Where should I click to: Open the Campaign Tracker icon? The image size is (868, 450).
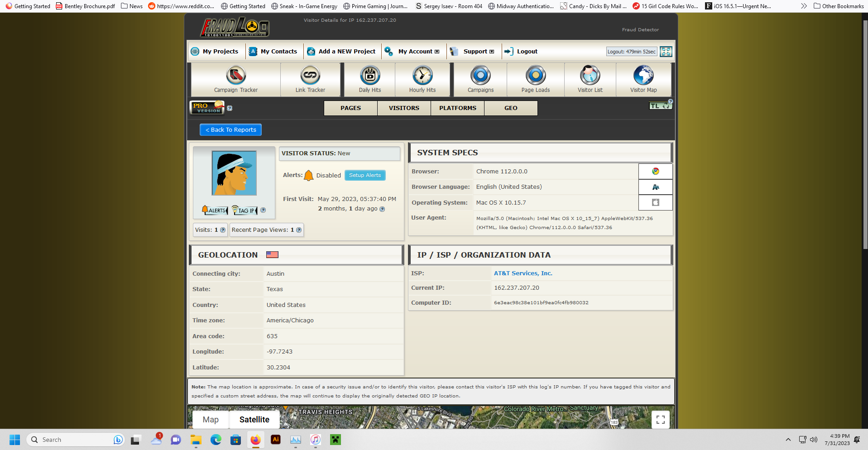coord(235,76)
